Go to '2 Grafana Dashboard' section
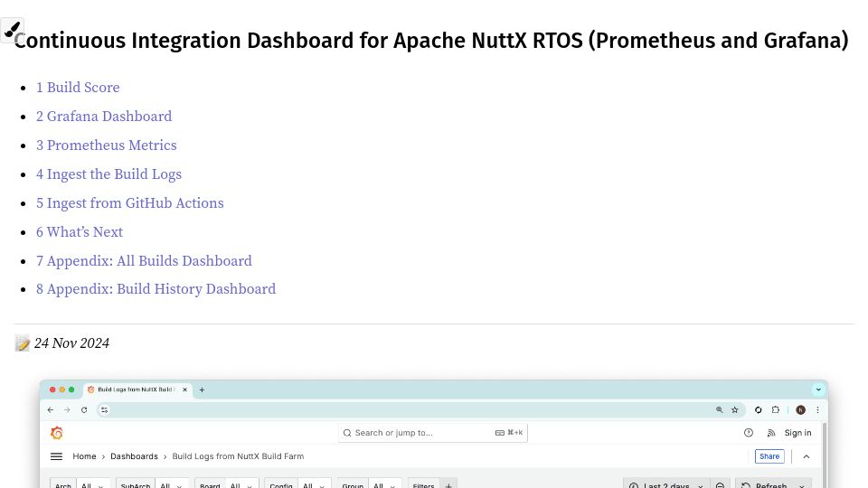The width and height of the screenshot is (868, 488). click(104, 117)
